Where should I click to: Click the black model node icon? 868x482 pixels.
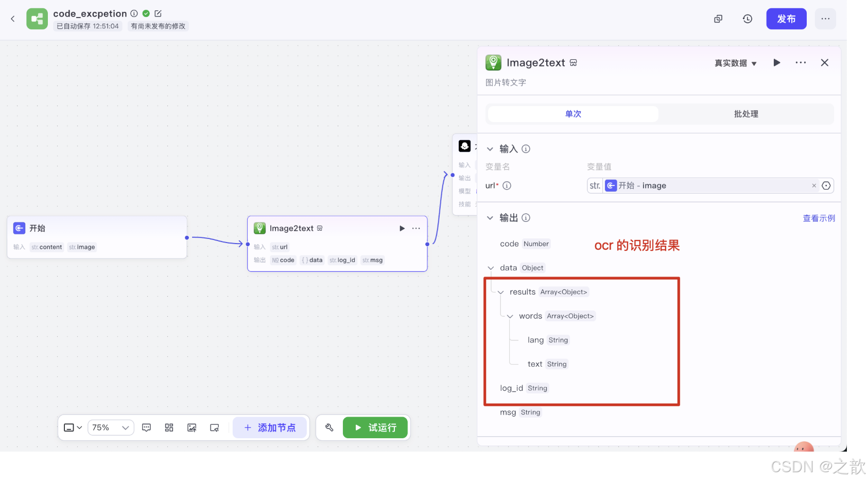pyautogui.click(x=464, y=146)
